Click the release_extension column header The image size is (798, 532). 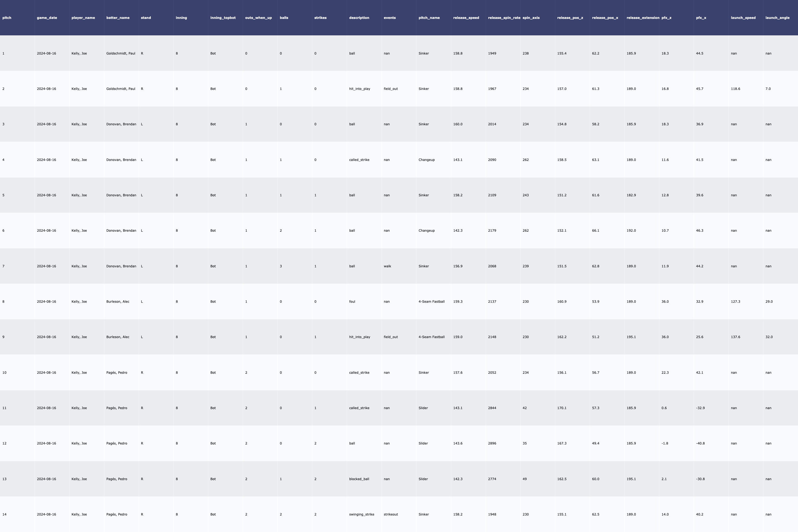643,18
